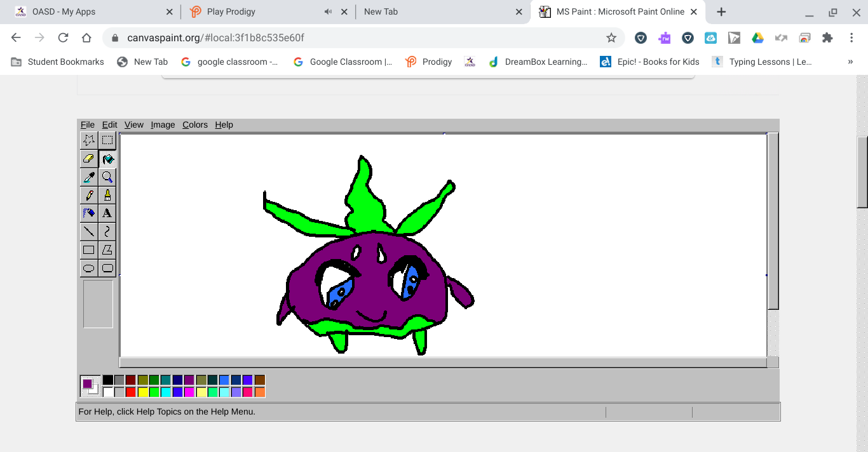Click the canvaspaint.org address bar

356,38
